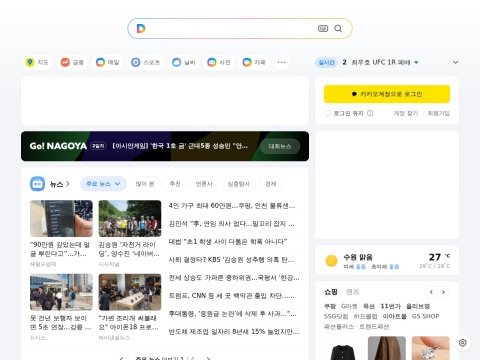
Task: Show next shopping items with right arrow
Action: 443,292
